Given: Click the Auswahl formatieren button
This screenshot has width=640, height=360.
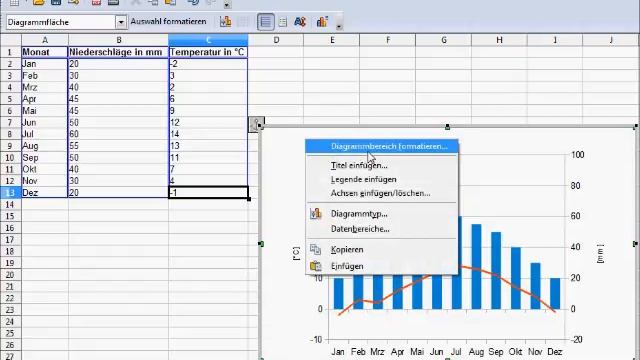Looking at the screenshot, I should pos(168,22).
